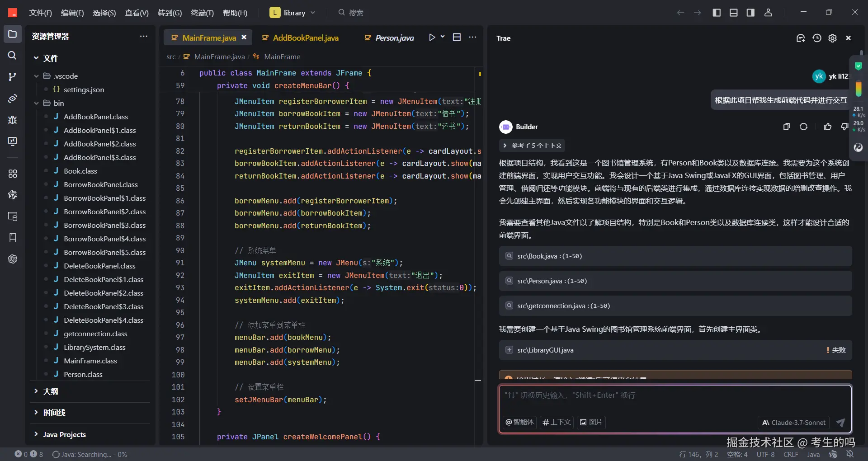Open the 文件(F) menu
868x461 pixels.
40,13
